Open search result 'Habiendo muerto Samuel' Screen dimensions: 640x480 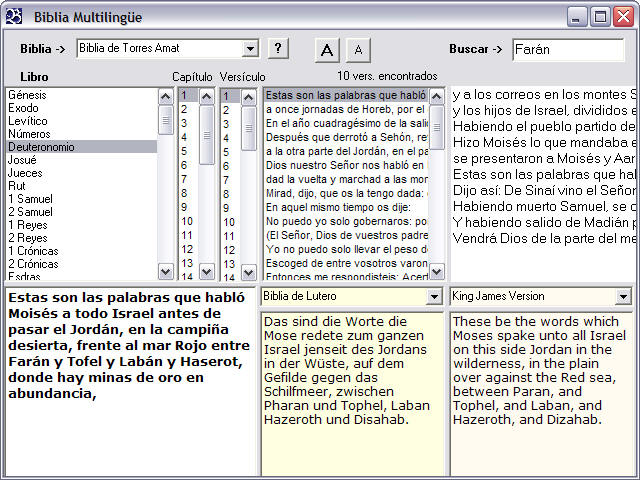[x=544, y=207]
